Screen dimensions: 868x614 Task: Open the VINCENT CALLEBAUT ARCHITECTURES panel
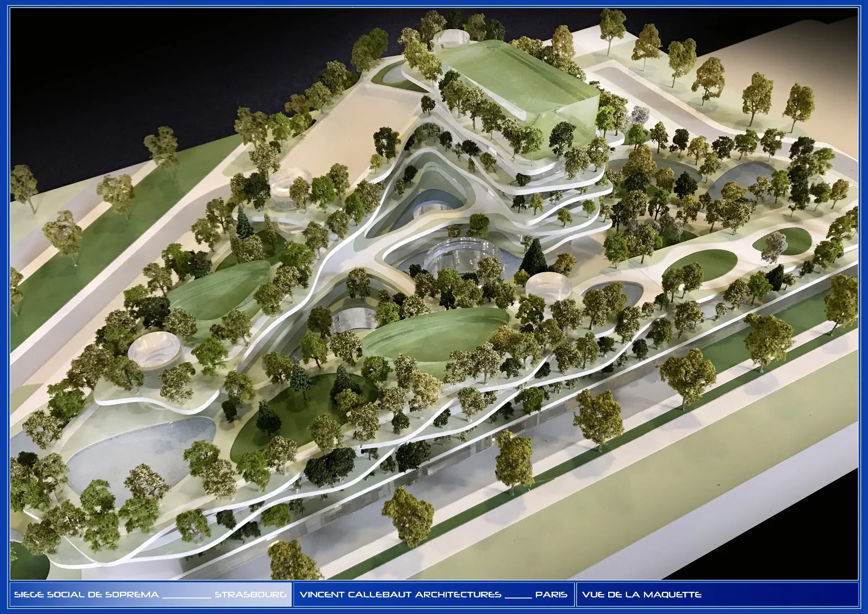tap(432, 594)
